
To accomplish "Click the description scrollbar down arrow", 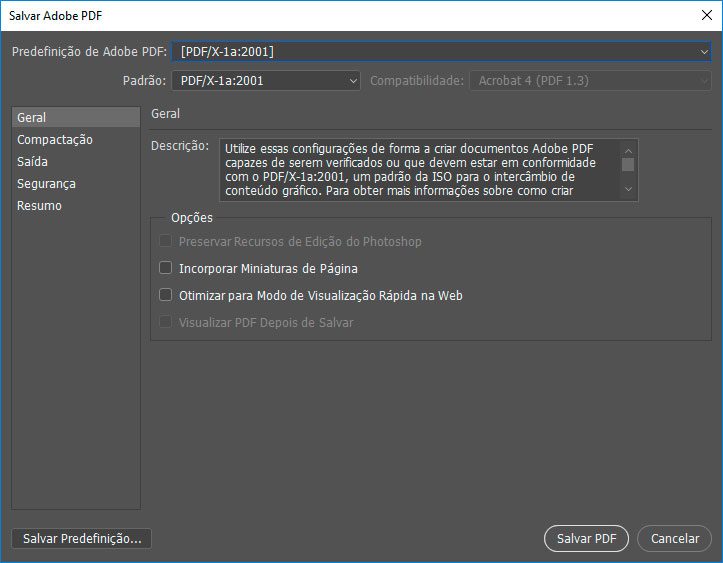I will [x=628, y=189].
